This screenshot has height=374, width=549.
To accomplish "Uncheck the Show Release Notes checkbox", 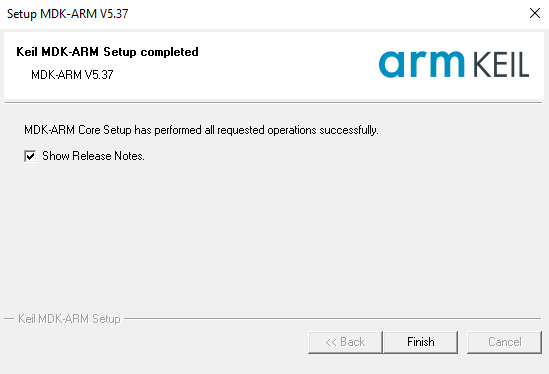I will tap(30, 156).
